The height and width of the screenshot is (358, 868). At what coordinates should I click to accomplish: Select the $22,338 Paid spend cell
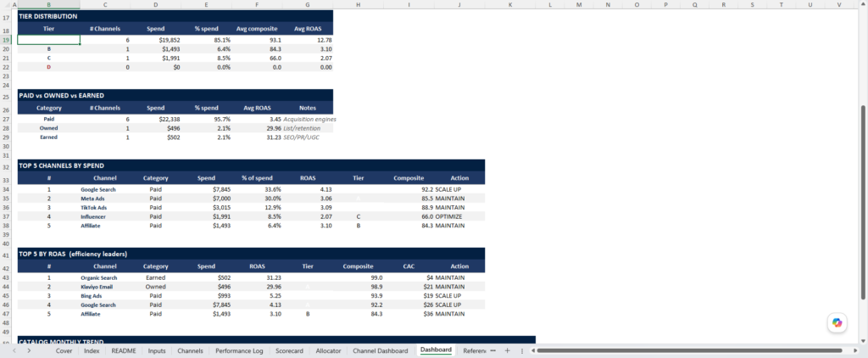[x=156, y=119]
